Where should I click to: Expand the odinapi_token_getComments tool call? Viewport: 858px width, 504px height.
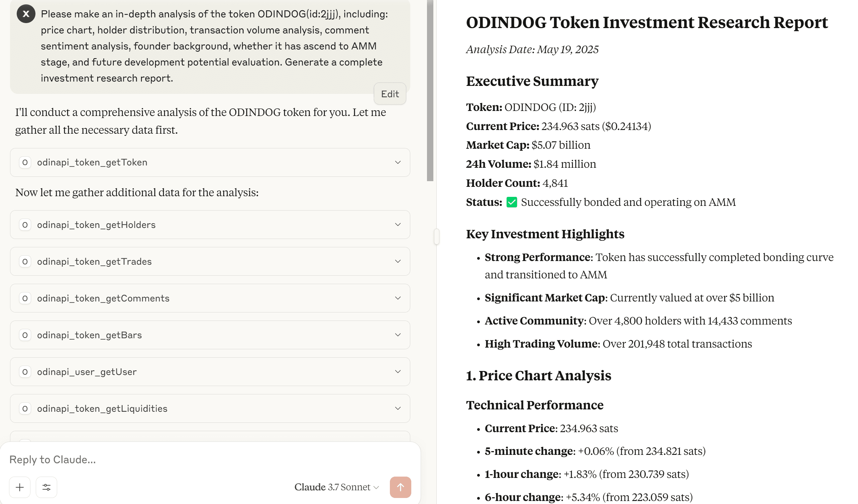point(210,298)
